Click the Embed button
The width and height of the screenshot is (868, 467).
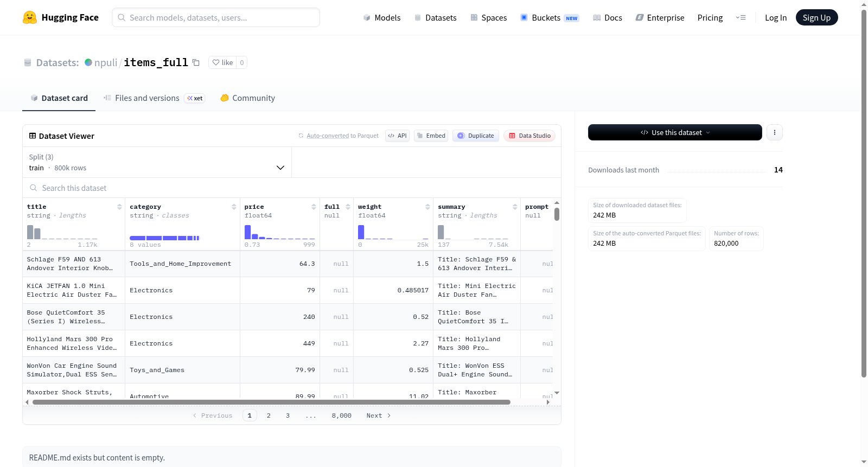coord(431,136)
